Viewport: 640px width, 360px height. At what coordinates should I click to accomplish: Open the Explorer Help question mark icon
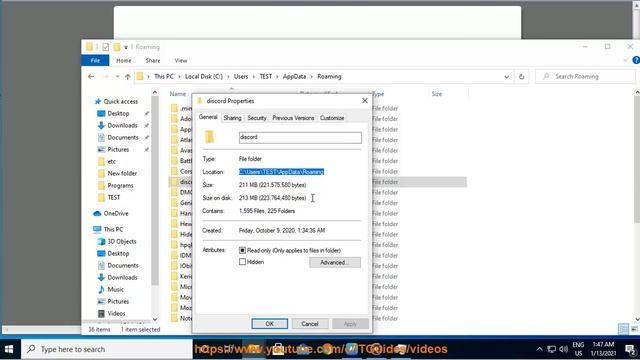click(x=636, y=60)
